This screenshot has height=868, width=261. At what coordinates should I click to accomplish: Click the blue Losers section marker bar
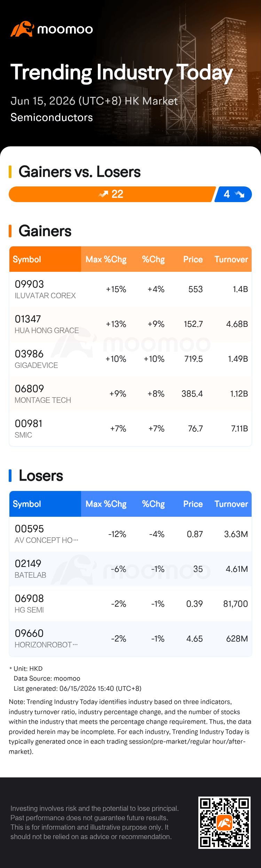pos(10,476)
